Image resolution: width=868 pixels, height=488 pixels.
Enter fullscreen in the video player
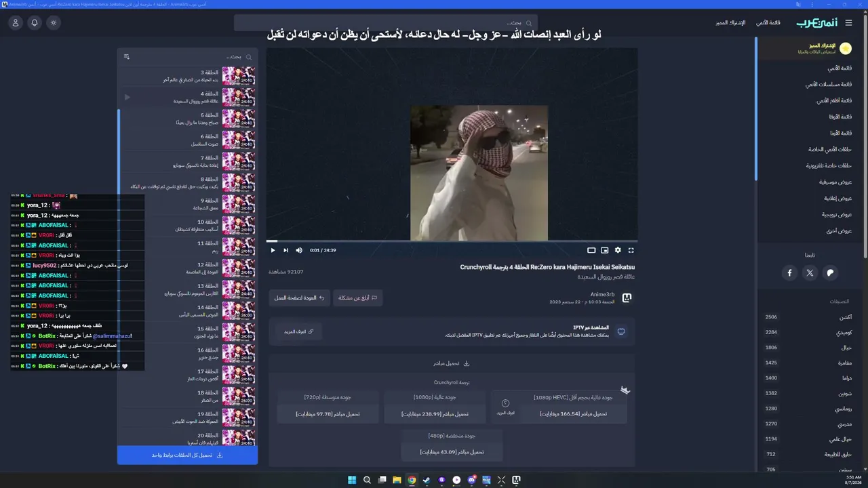coord(631,250)
